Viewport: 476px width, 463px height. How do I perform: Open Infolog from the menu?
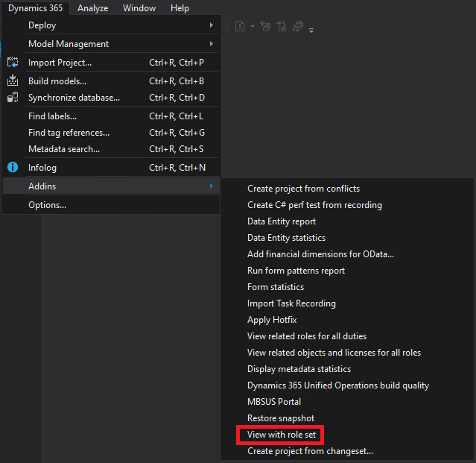tap(111, 168)
